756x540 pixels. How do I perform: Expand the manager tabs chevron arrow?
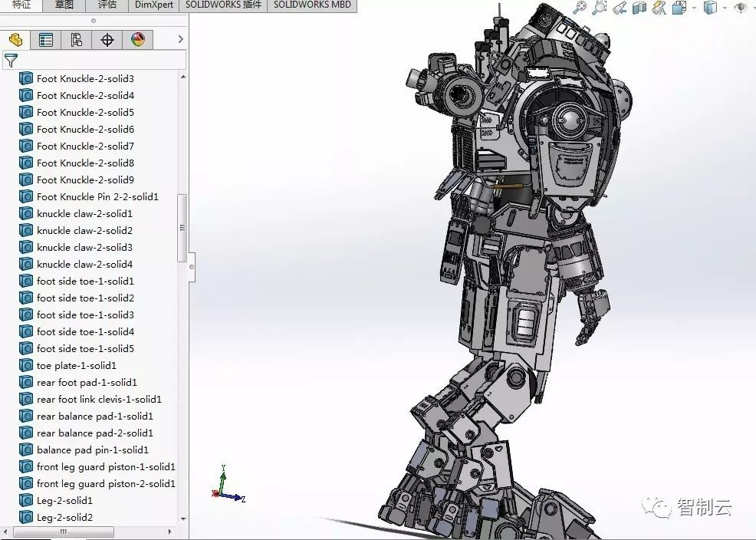(x=181, y=40)
